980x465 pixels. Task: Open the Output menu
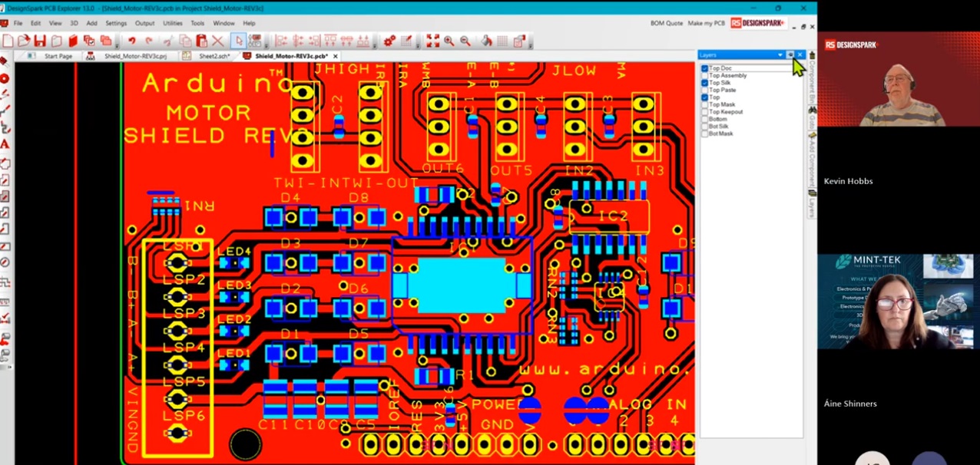(x=144, y=23)
